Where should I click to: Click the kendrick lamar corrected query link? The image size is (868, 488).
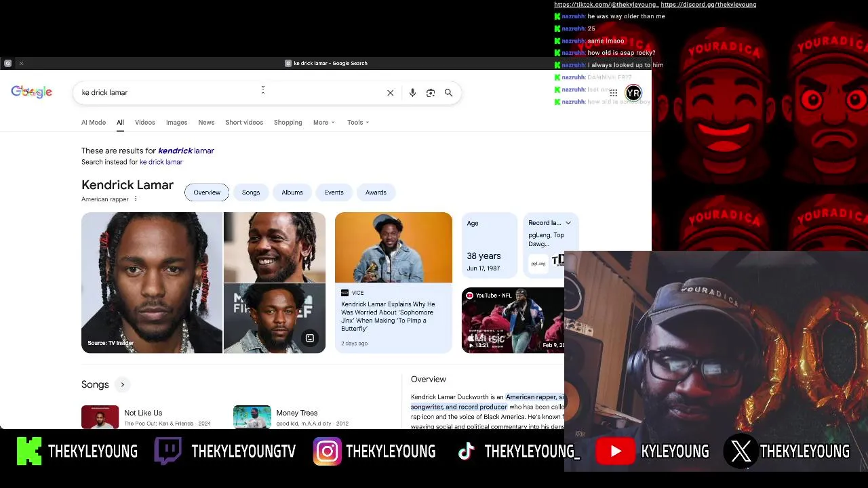[186, 151]
